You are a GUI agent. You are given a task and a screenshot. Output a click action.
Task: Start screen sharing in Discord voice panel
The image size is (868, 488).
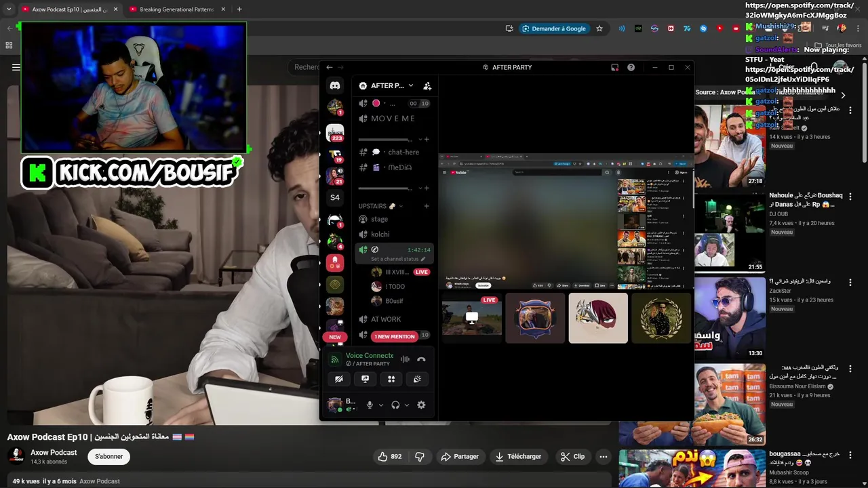(365, 379)
